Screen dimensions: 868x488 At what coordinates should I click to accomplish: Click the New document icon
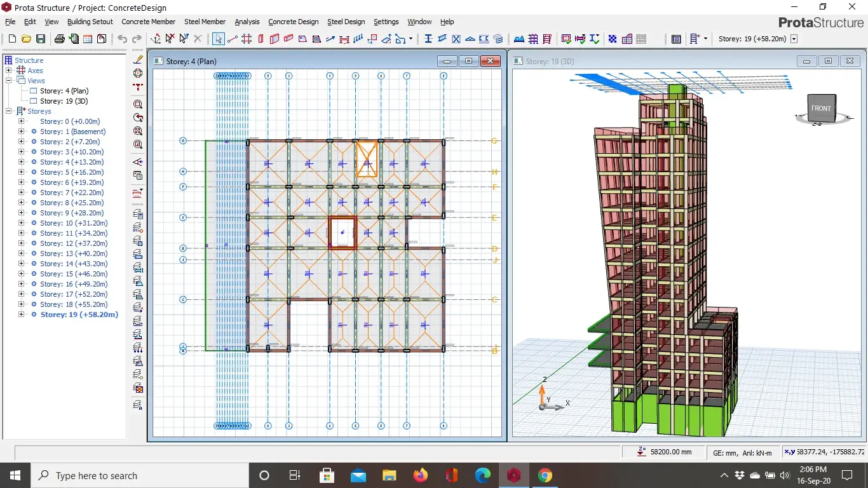[x=12, y=39]
